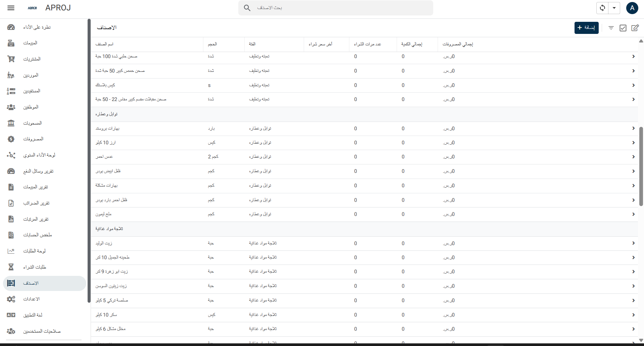This screenshot has height=346, width=644.
Task: Click لغة التطبيق language icon
Action: [11, 315]
